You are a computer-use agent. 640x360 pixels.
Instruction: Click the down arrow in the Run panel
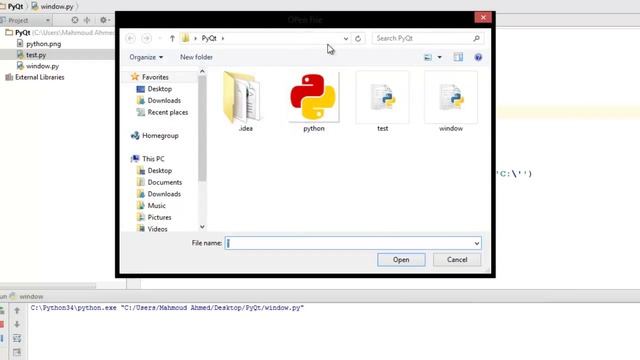point(17,324)
